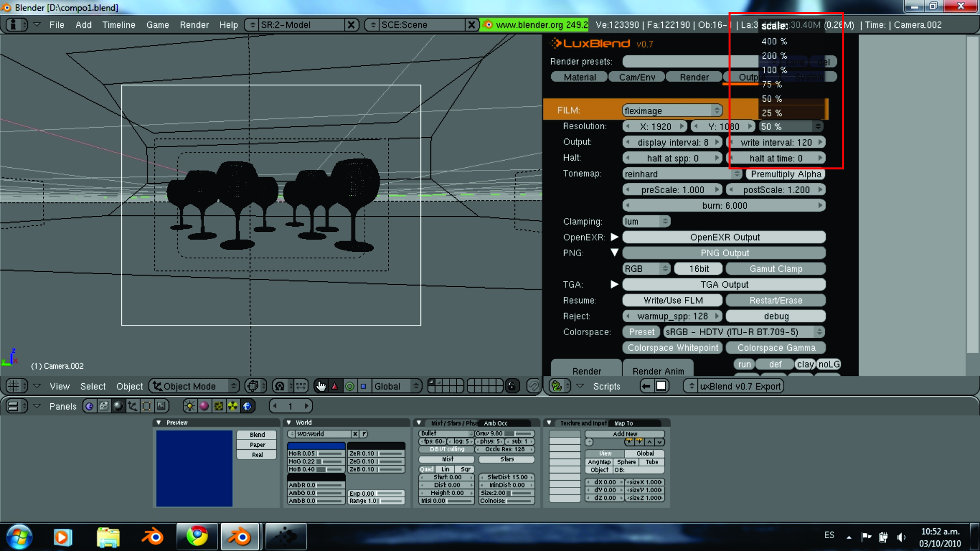Image resolution: width=980 pixels, height=551 pixels.
Task: Switch to the Scene context panel icon
Action: [x=162, y=406]
